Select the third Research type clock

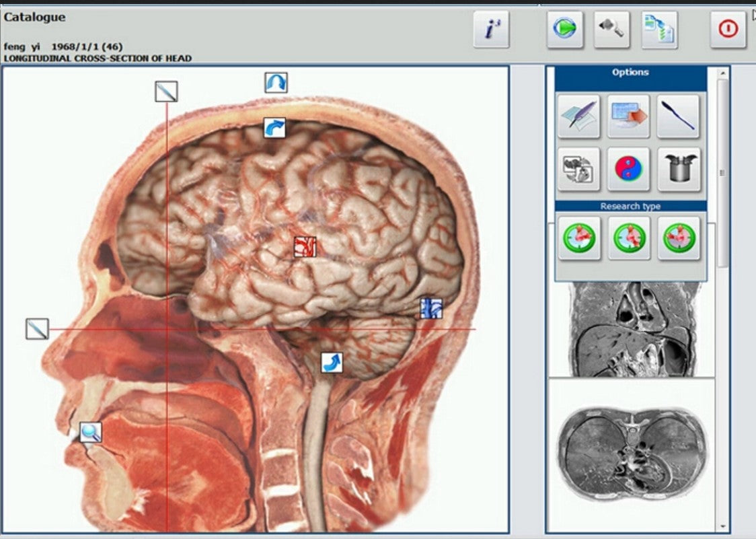pyautogui.click(x=677, y=238)
